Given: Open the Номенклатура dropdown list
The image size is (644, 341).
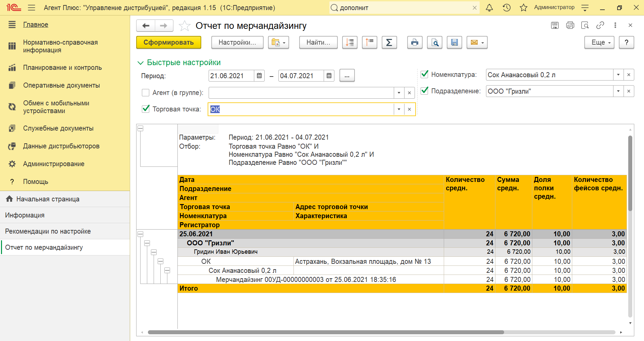Looking at the screenshot, I should pos(618,75).
